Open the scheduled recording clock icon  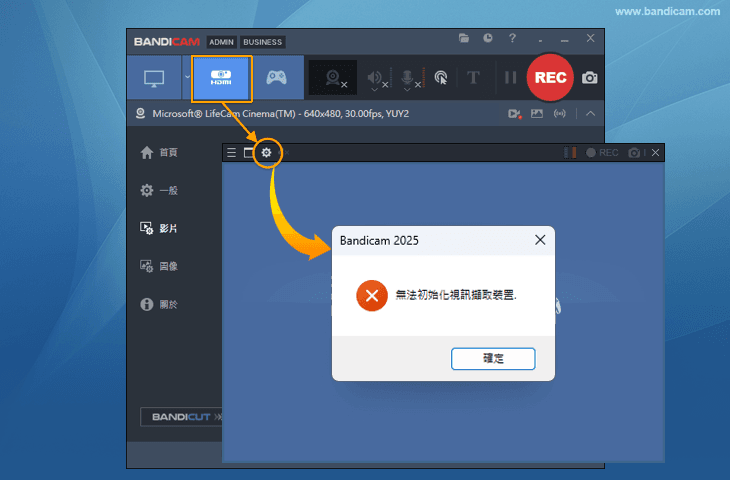pyautogui.click(x=487, y=38)
